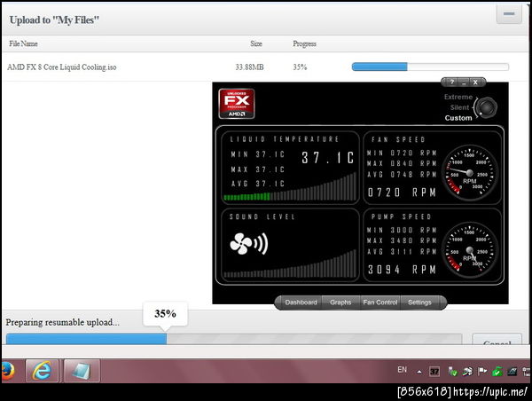Open Firefox from the taskbar
532x401 pixels.
pyautogui.click(x=7, y=371)
